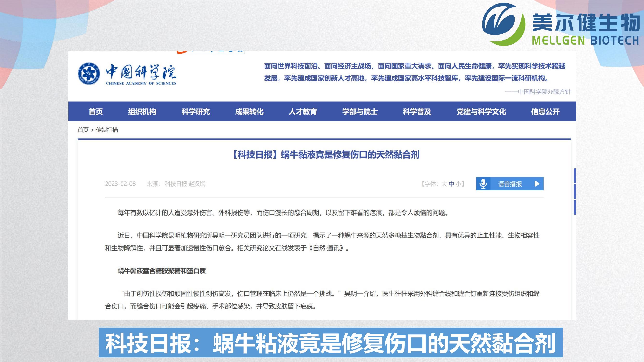Click the paragraph beginning 近日，中国科学院昆明植物研究所

pyautogui.click(x=322, y=242)
